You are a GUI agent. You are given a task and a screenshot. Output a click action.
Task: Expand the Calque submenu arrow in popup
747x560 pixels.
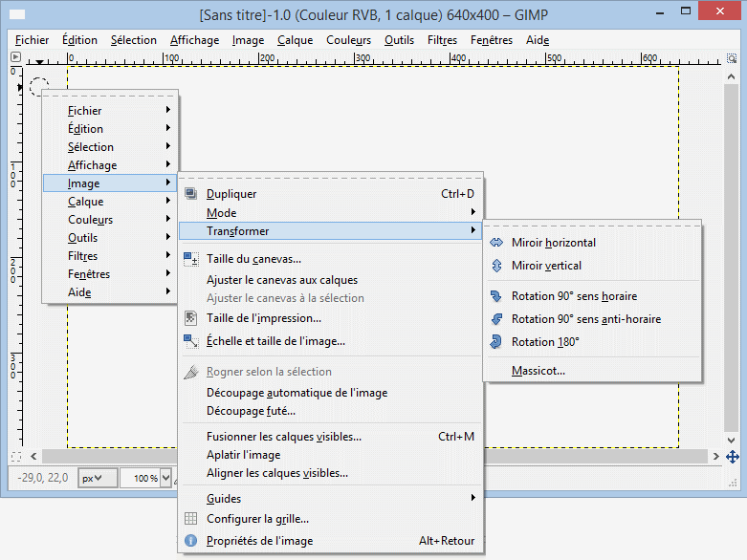coord(168,201)
